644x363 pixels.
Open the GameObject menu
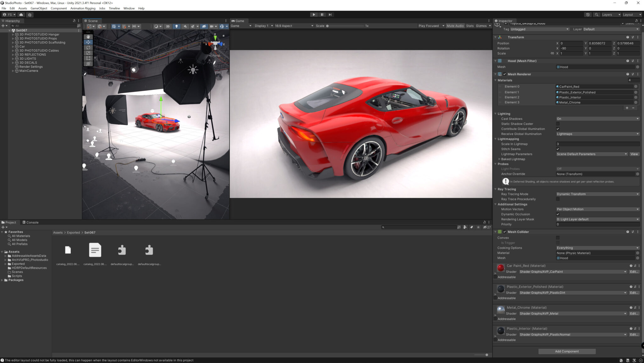click(x=38, y=8)
